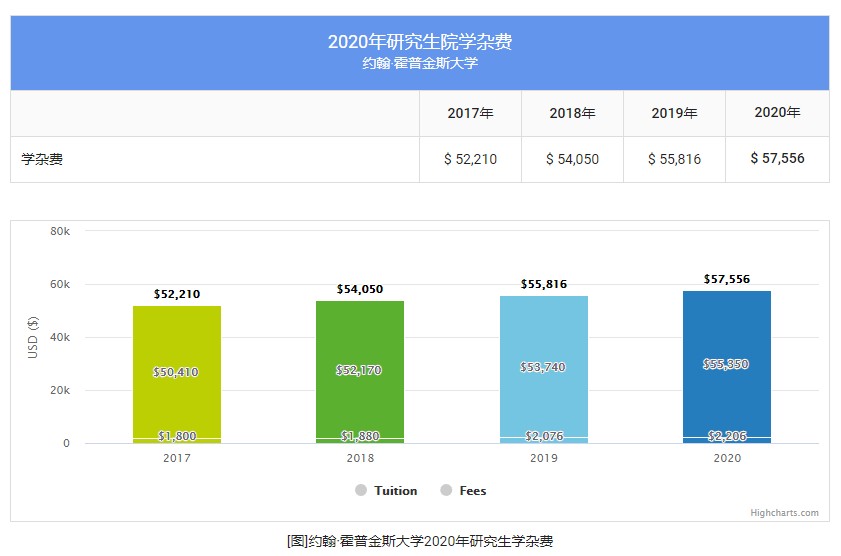This screenshot has height=556, width=841.
Task: Select the 2018 green tuition bar
Action: [x=360, y=340]
